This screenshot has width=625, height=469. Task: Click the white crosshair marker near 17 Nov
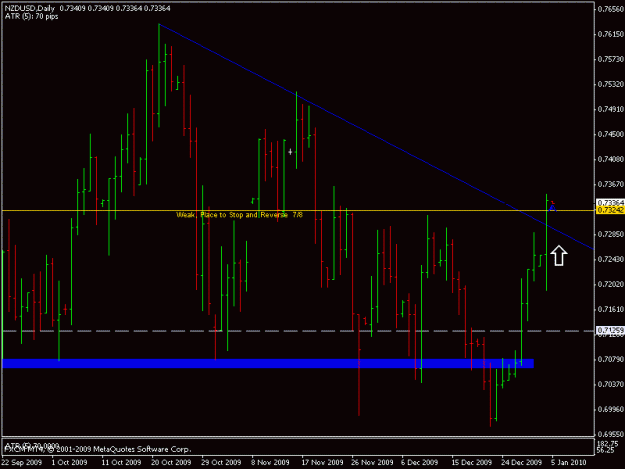[290, 151]
